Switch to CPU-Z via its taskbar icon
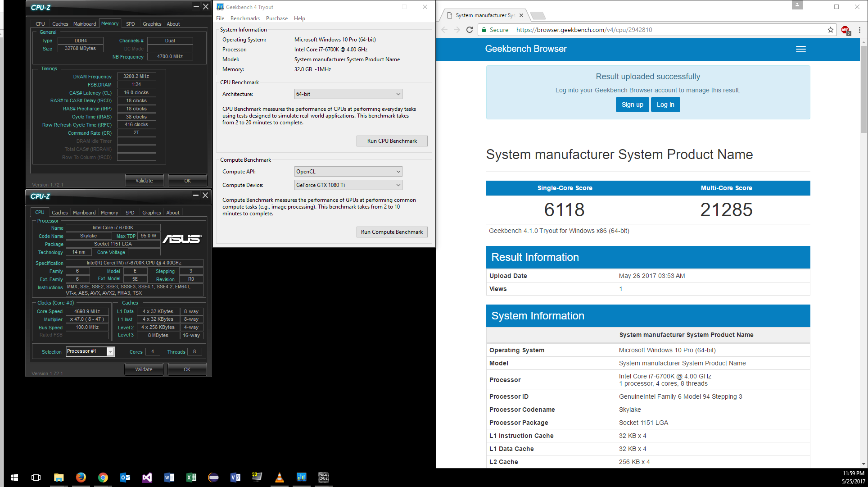The width and height of the screenshot is (868, 487). 324,477
